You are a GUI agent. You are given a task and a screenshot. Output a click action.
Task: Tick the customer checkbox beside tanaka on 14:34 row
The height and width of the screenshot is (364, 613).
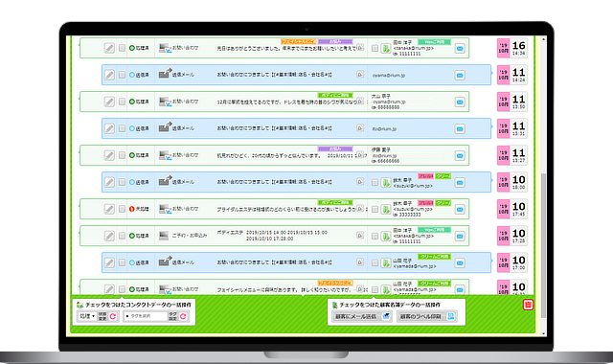pos(375,49)
